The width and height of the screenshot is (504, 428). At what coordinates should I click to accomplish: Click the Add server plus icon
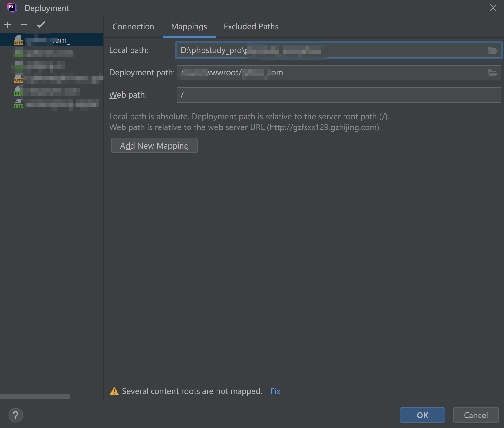[x=7, y=25]
